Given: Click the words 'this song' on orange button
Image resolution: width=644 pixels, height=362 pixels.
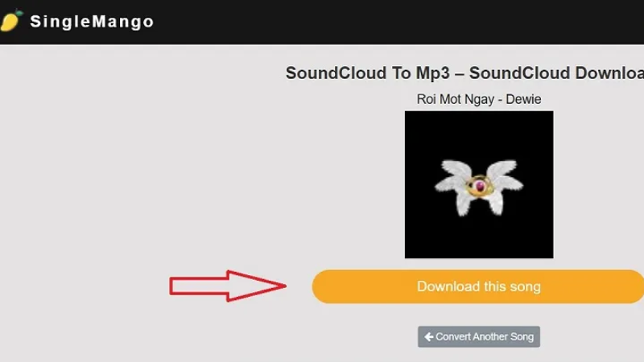Looking at the screenshot, I should (512, 286).
